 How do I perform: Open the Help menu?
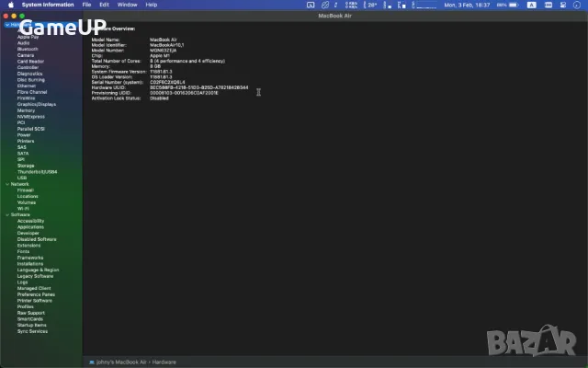click(151, 5)
